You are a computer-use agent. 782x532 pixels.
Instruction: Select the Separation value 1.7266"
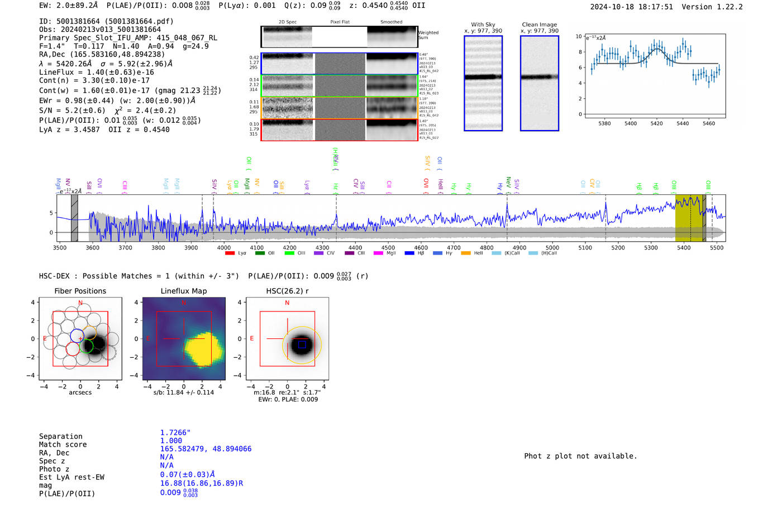(x=175, y=433)
